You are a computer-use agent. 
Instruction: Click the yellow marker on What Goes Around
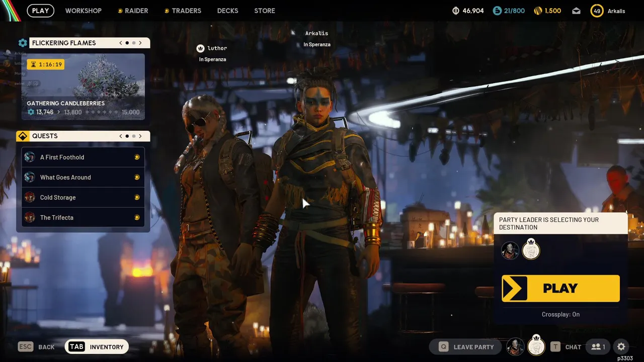pyautogui.click(x=137, y=177)
